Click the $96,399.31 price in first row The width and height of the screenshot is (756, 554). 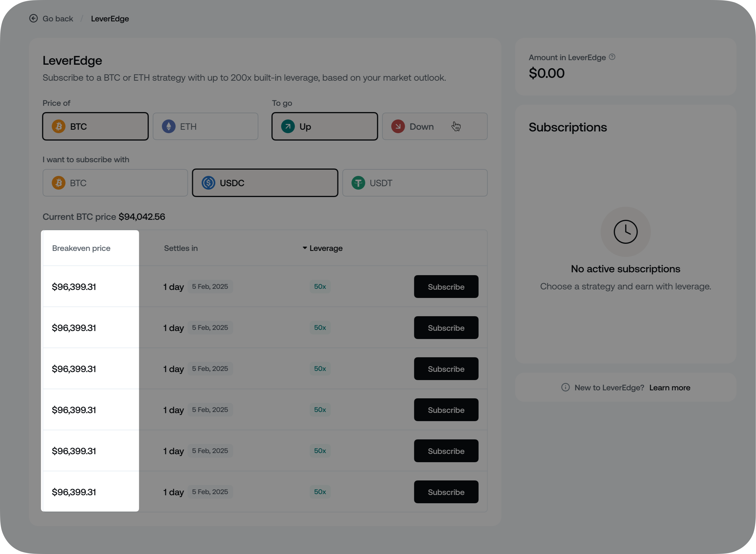74,287
